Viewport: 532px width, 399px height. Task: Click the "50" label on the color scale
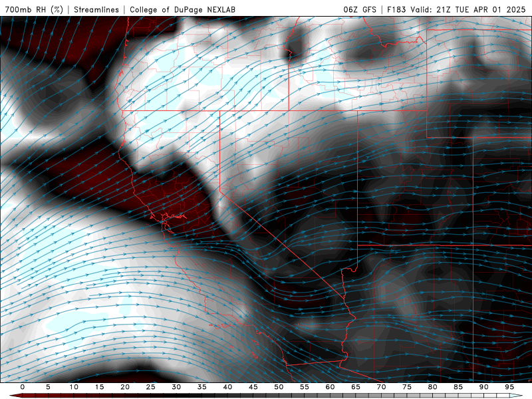coord(279,387)
